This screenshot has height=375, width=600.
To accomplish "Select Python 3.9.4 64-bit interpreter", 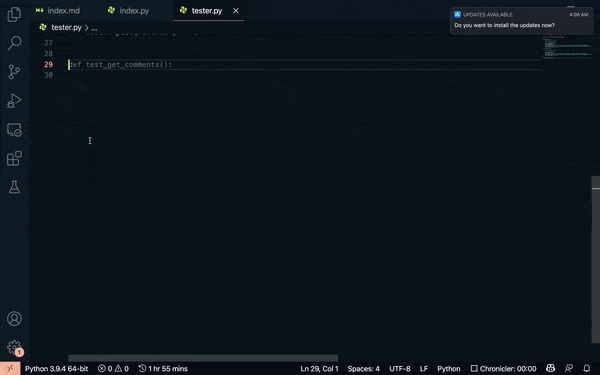I will (56, 368).
